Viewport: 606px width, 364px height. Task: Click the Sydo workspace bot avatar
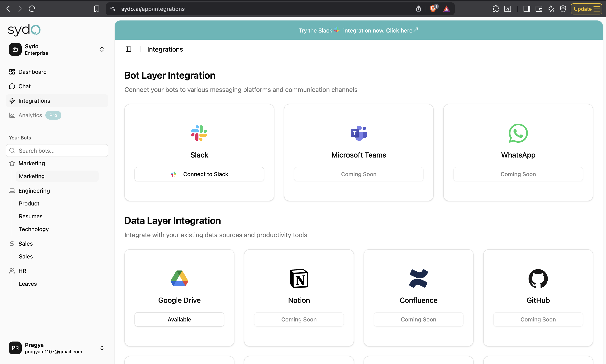15,50
